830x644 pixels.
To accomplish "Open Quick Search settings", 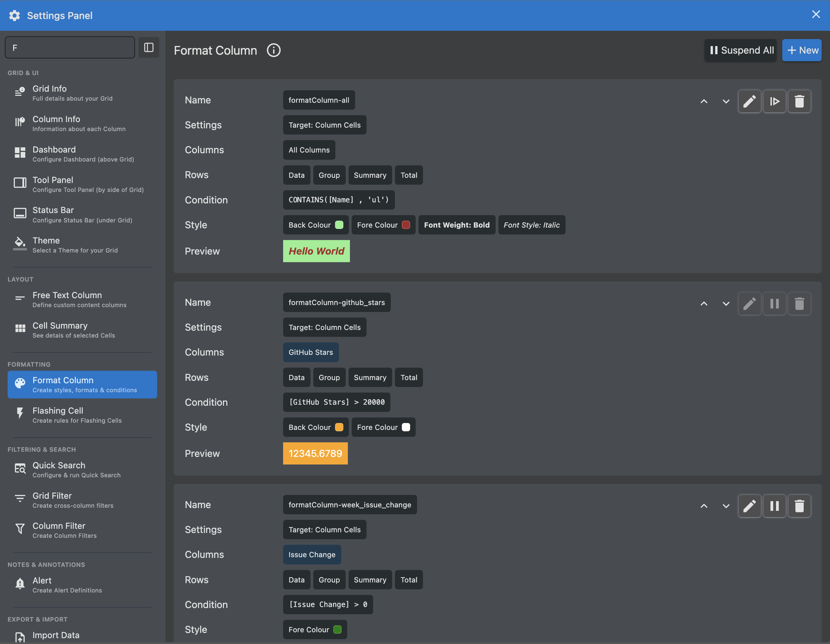I will tap(82, 470).
